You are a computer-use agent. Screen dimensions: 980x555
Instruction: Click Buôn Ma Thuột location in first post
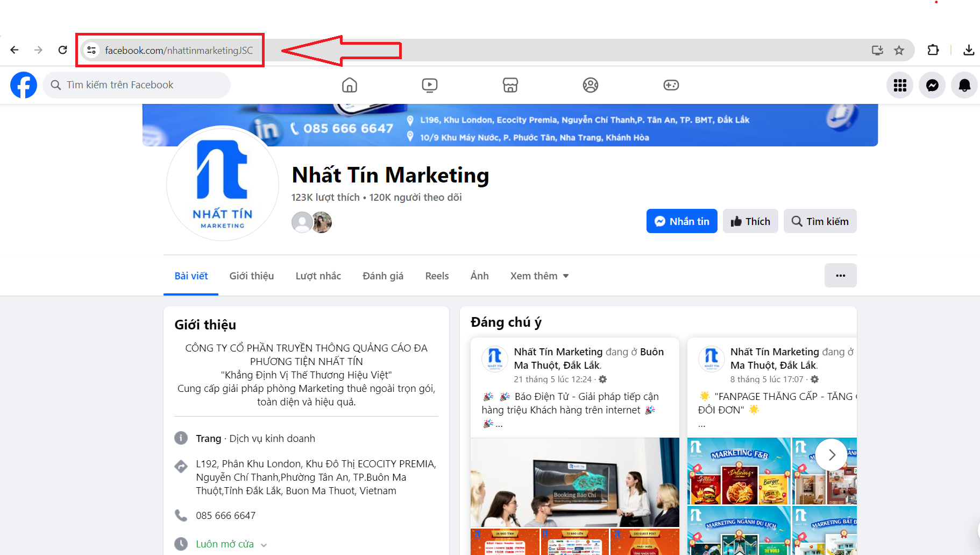pos(589,359)
